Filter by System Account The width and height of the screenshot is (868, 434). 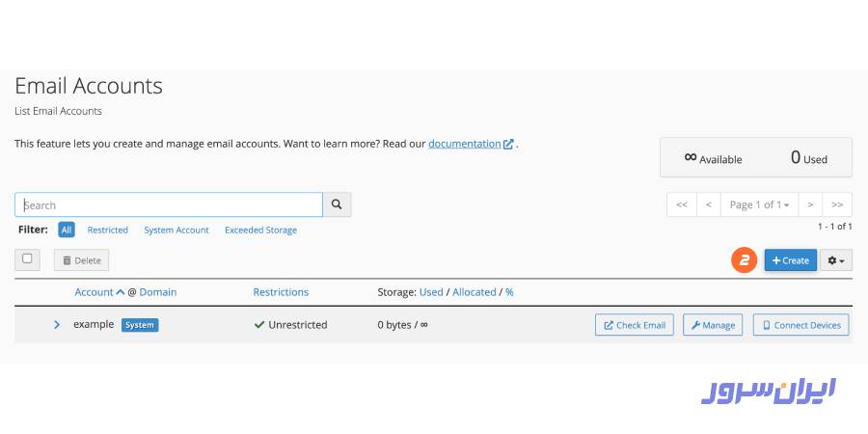click(176, 231)
